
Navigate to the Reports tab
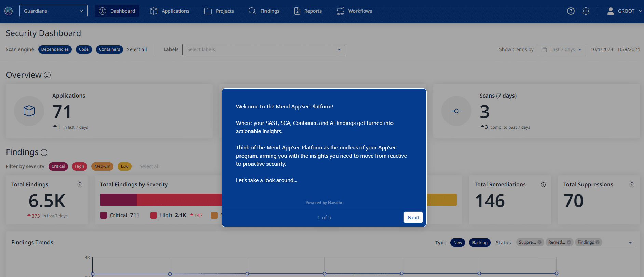coord(308,11)
